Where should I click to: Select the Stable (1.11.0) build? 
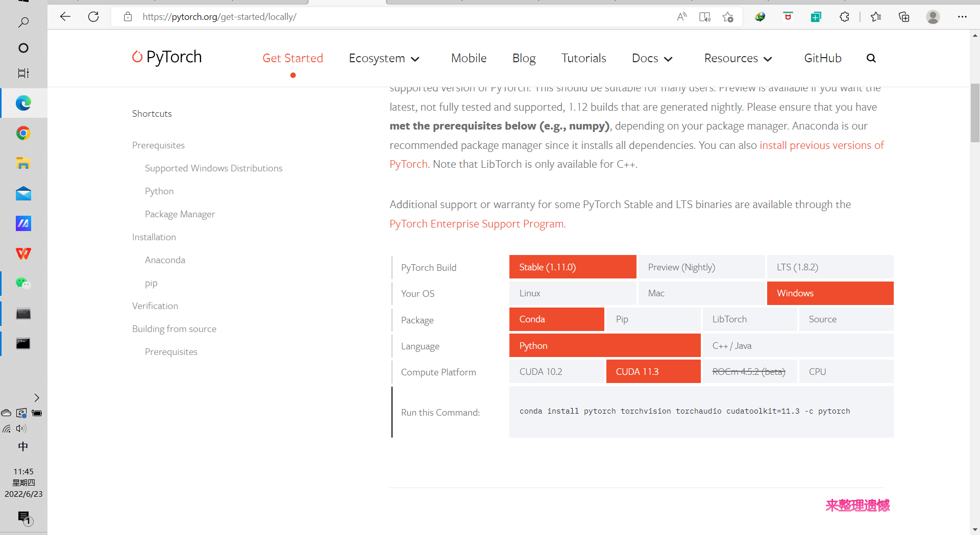pyautogui.click(x=573, y=267)
